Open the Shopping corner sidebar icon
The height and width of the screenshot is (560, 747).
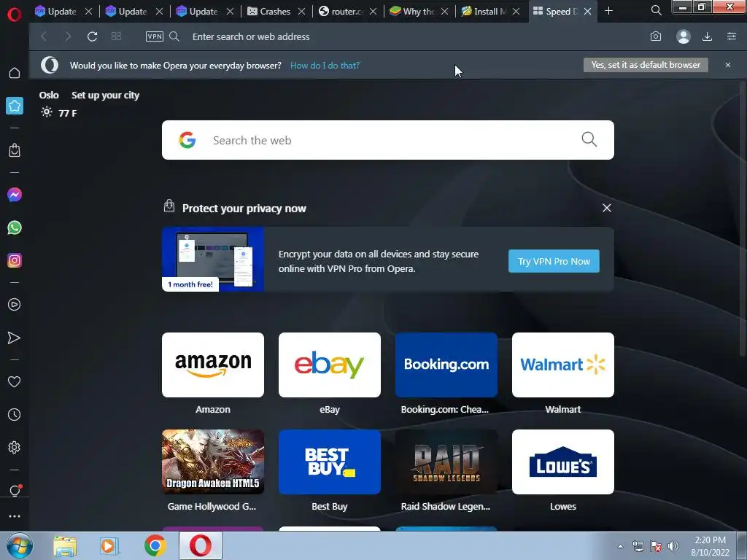pyautogui.click(x=15, y=150)
